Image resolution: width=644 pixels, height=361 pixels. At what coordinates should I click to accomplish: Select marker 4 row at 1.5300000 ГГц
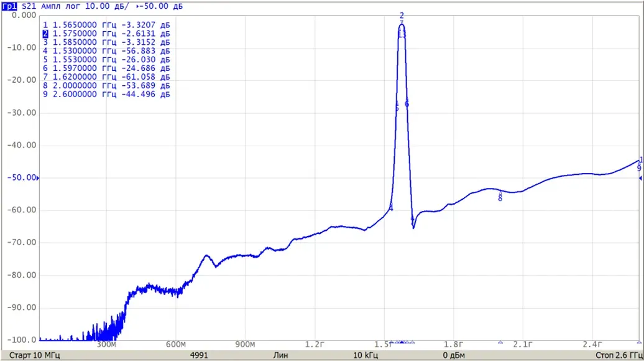(x=106, y=51)
